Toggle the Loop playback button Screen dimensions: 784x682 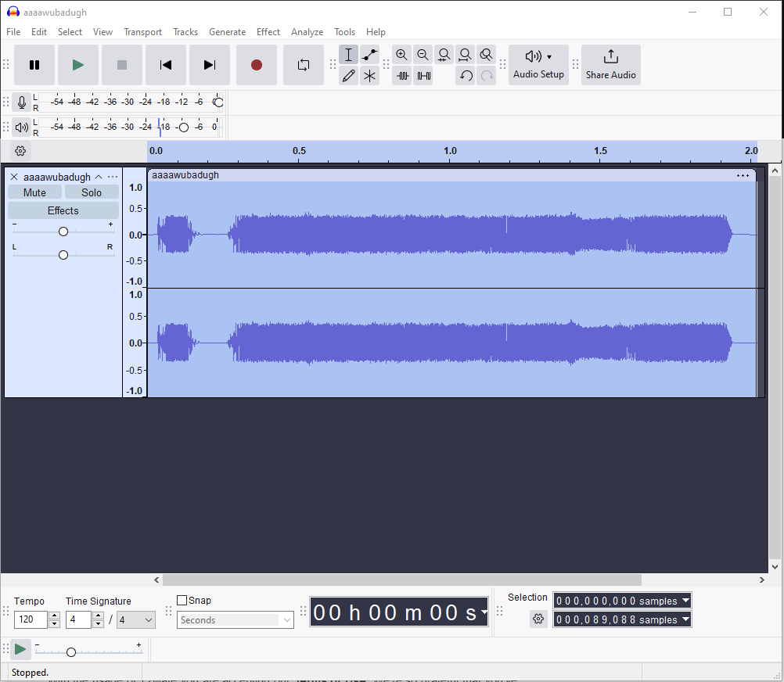[304, 65]
